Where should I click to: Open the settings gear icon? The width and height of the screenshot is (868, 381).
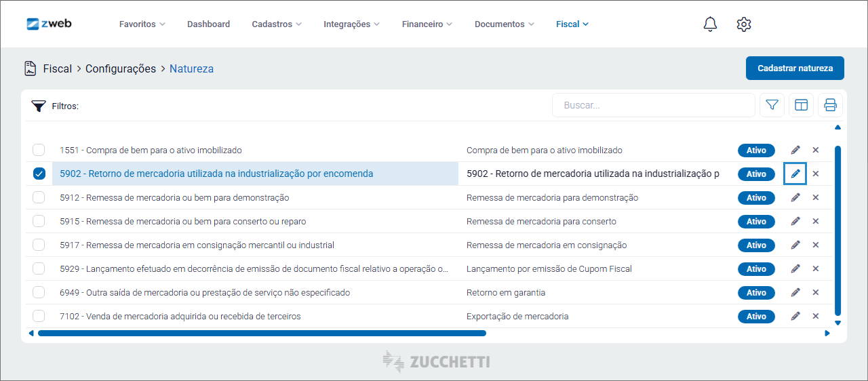tap(744, 24)
